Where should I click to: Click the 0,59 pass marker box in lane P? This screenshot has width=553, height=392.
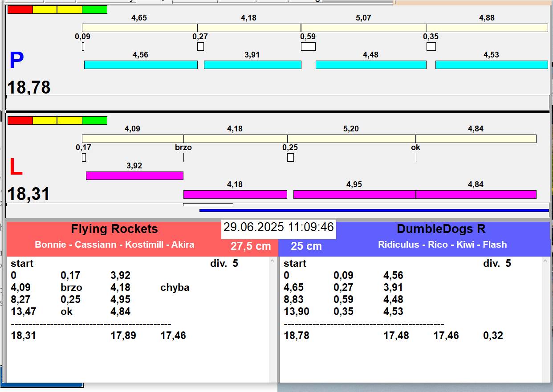point(308,46)
